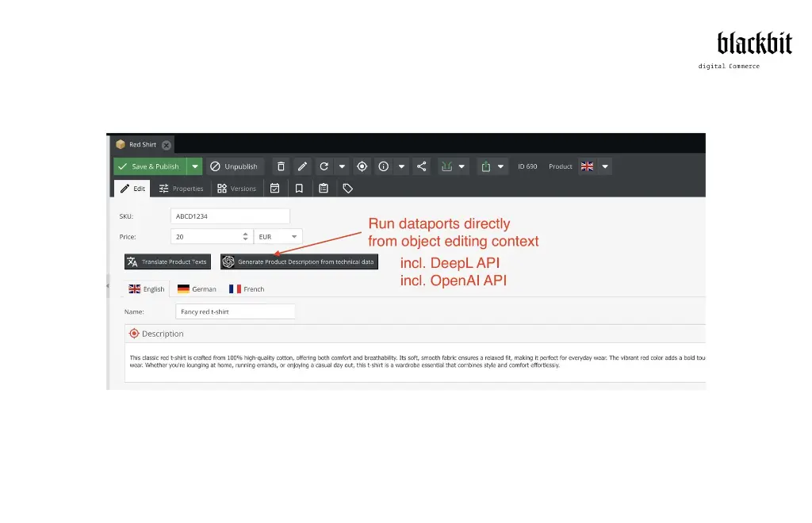Open the dropdown beside the export upload icon
812x523 pixels.
click(500, 166)
